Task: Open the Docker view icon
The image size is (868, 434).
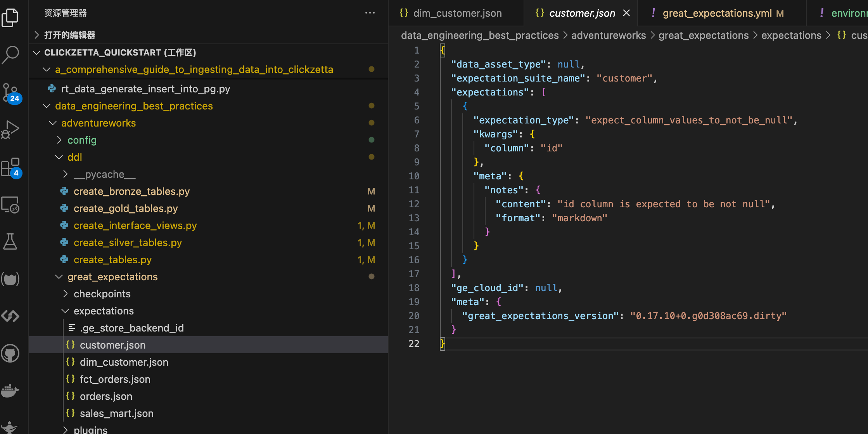Action: [10, 391]
